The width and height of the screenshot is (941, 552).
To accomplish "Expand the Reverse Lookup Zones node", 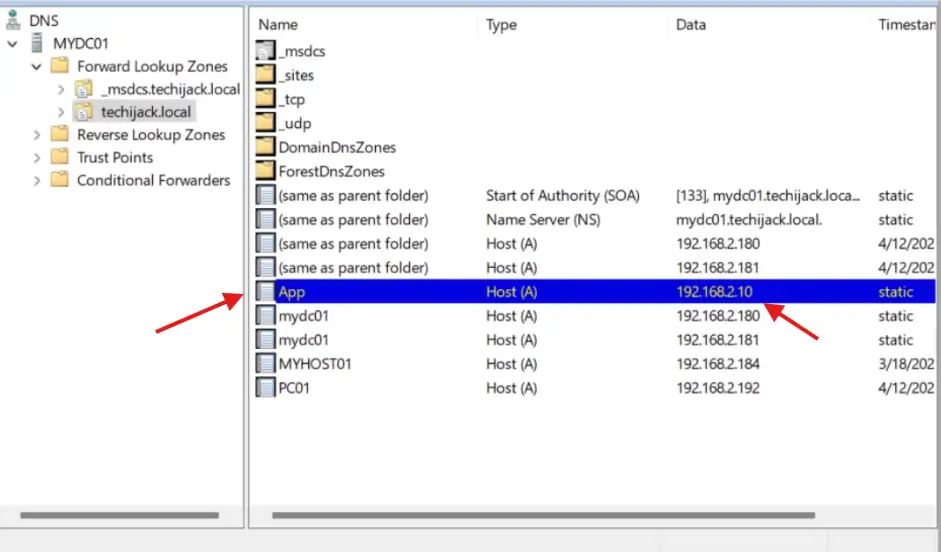I will point(37,135).
